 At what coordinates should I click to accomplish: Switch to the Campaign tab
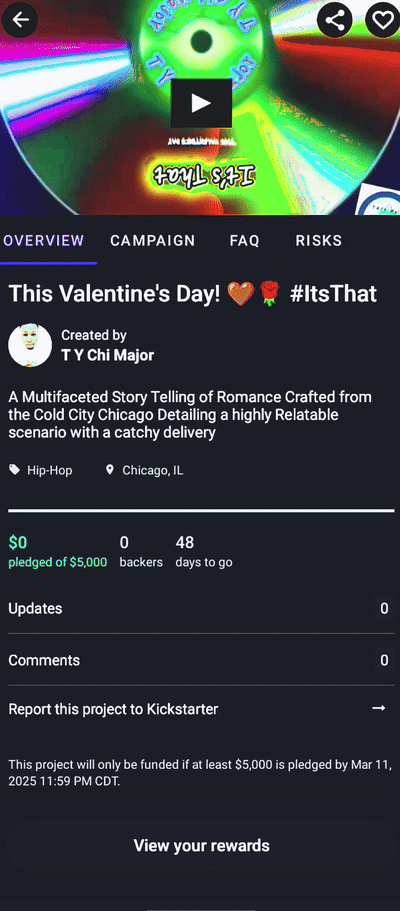[x=153, y=241]
